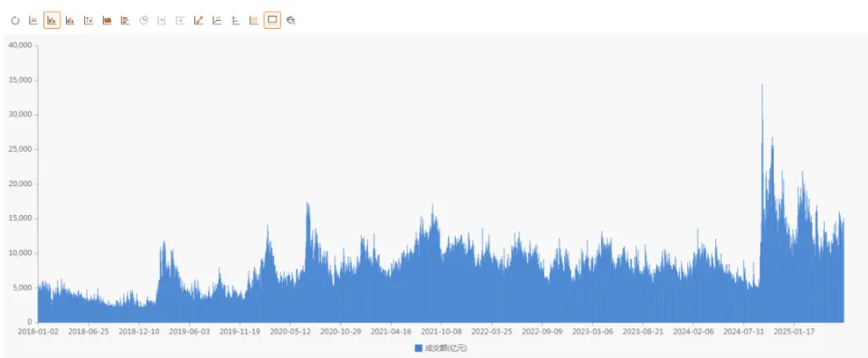The height and width of the screenshot is (358, 868).
Task: Click the x-axis date 2021-10-08
Action: coord(441,332)
